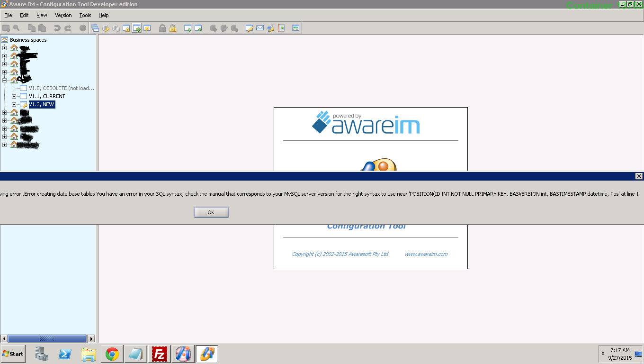This screenshot has height=364, width=644.
Task: Click the active Aware IM Configuration Tool taskbar button
Action: 207,354
